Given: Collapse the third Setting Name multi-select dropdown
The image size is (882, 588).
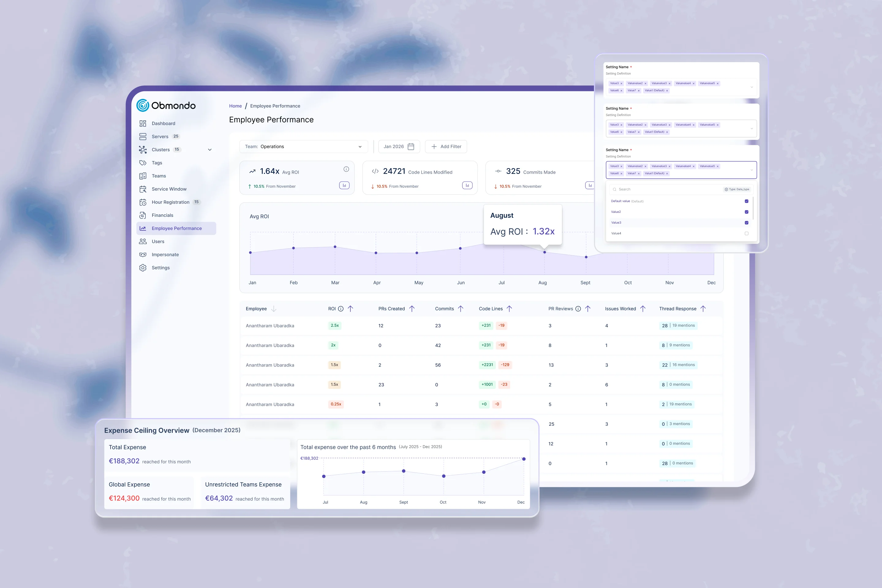Looking at the screenshot, I should 752,170.
